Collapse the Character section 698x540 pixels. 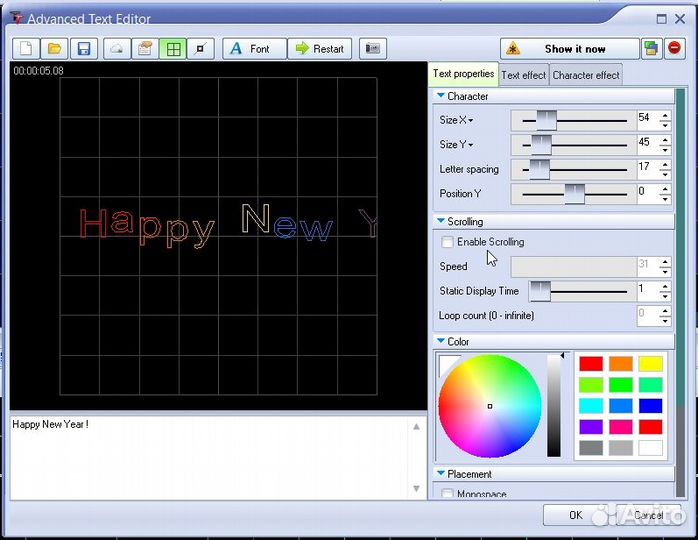(441, 97)
